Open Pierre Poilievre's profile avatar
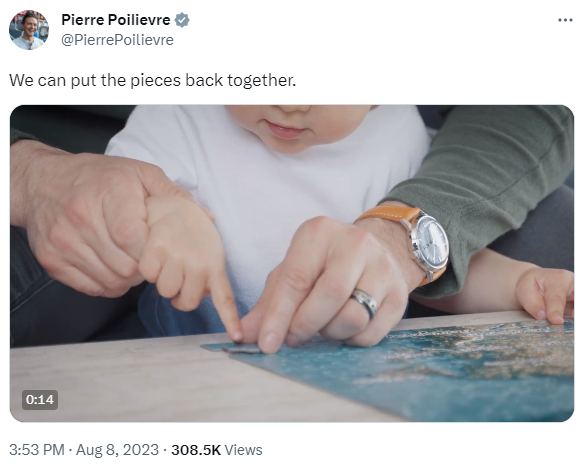 (29, 30)
